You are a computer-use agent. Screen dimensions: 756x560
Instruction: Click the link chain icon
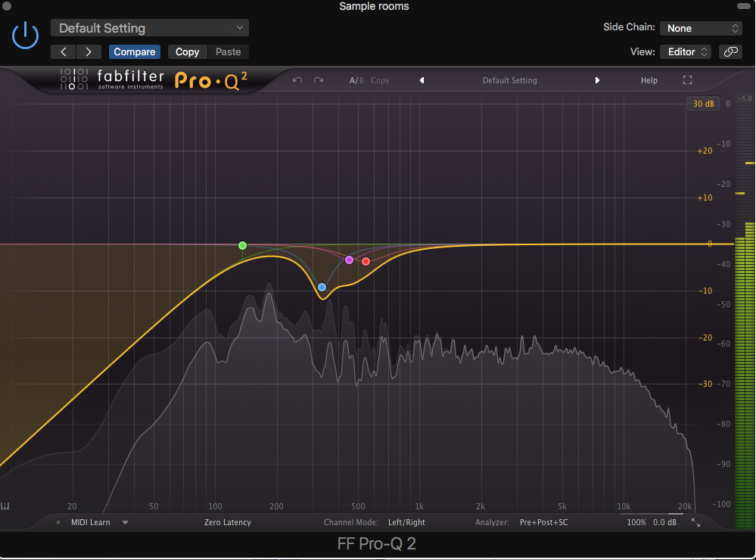(730, 51)
